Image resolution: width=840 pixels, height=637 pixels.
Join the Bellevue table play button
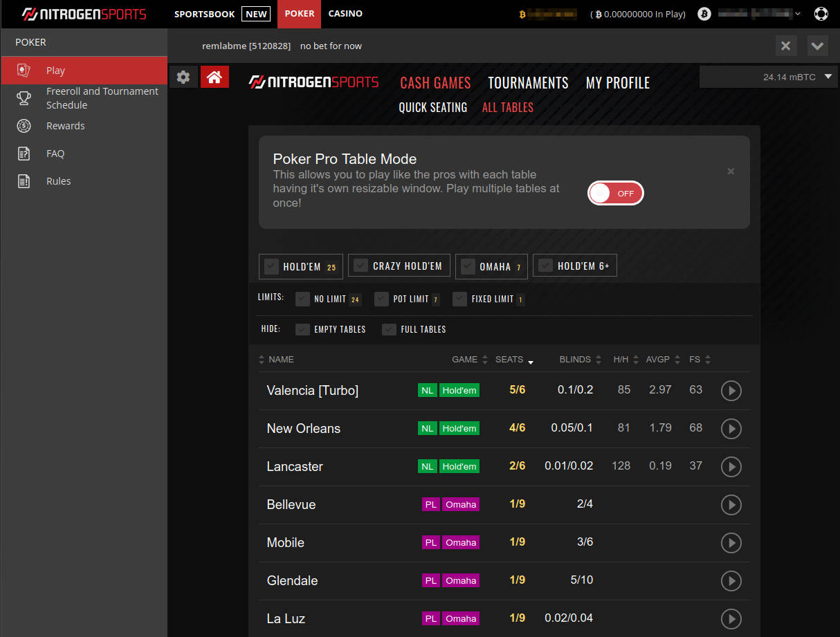(x=731, y=505)
